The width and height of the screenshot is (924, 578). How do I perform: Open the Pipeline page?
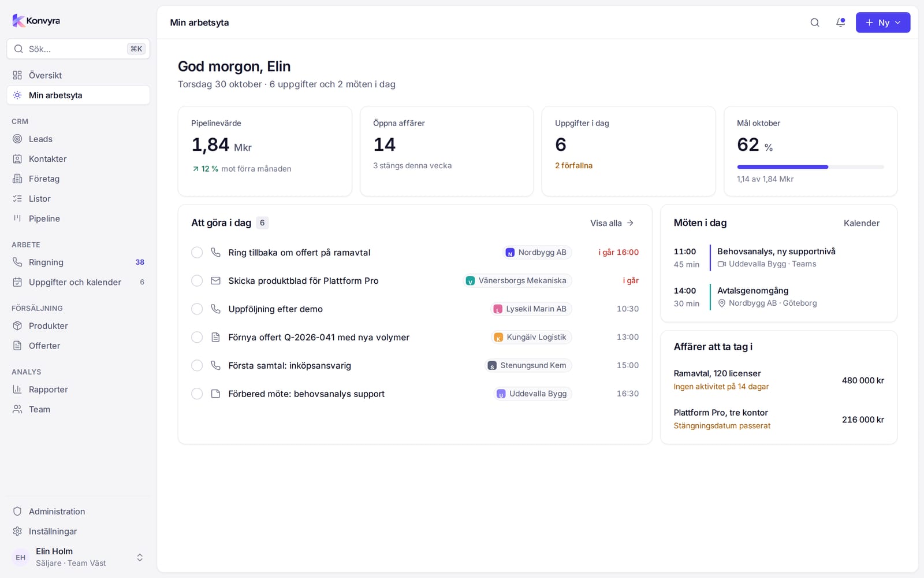pyautogui.click(x=79, y=218)
